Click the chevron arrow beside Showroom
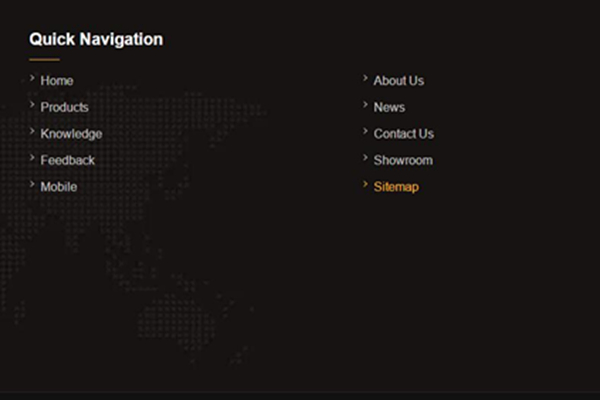 coord(365,158)
